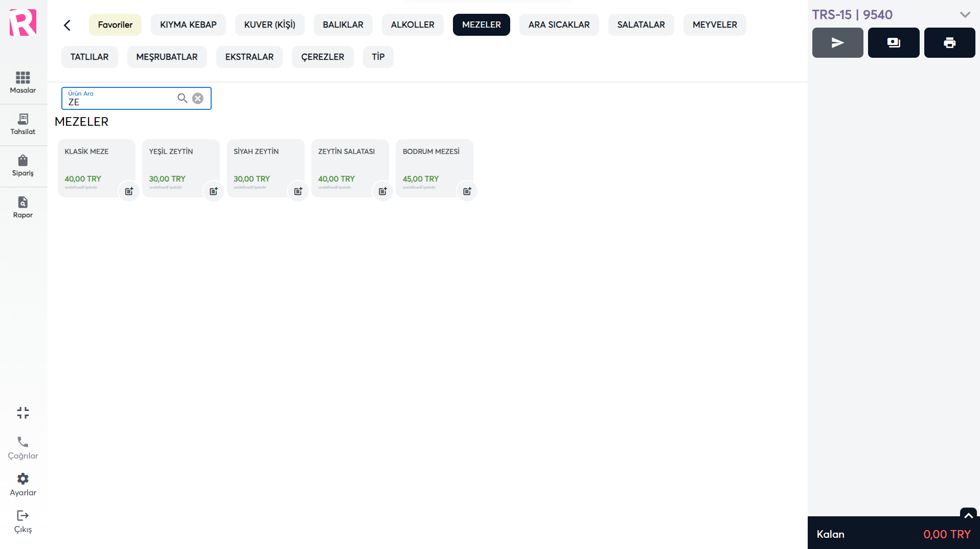
Task: Clear the product search field
Action: (198, 98)
